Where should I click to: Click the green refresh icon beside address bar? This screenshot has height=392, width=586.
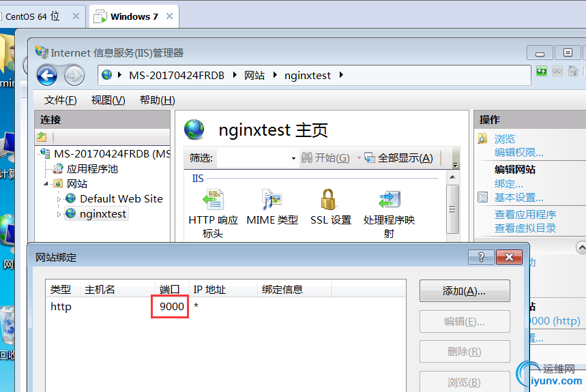click(x=542, y=71)
